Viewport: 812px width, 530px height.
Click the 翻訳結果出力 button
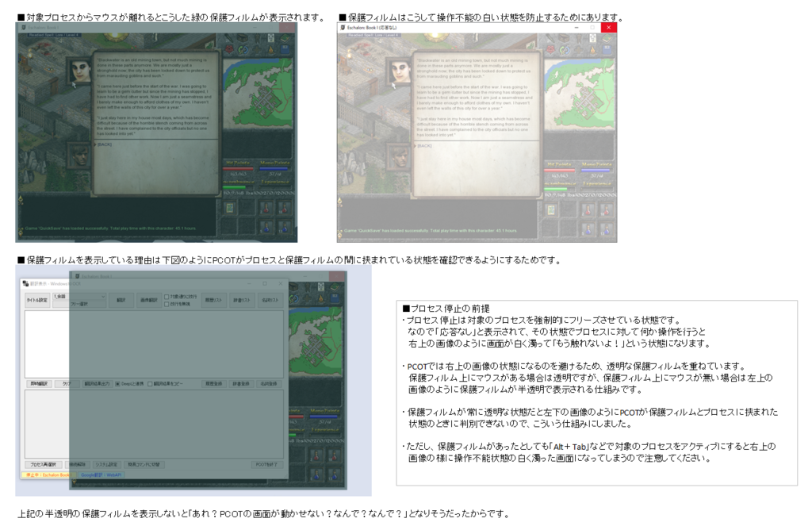[x=98, y=384]
